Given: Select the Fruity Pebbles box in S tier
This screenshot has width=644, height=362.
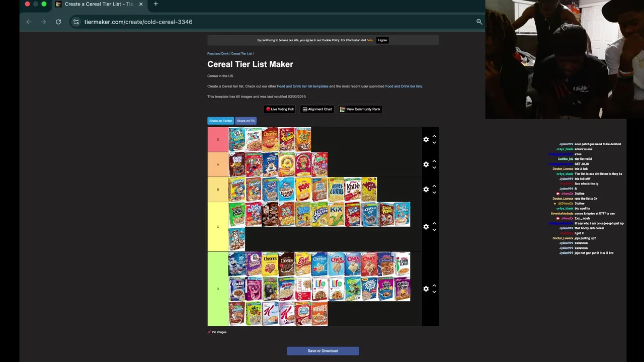Looking at the screenshot, I should (286, 139).
